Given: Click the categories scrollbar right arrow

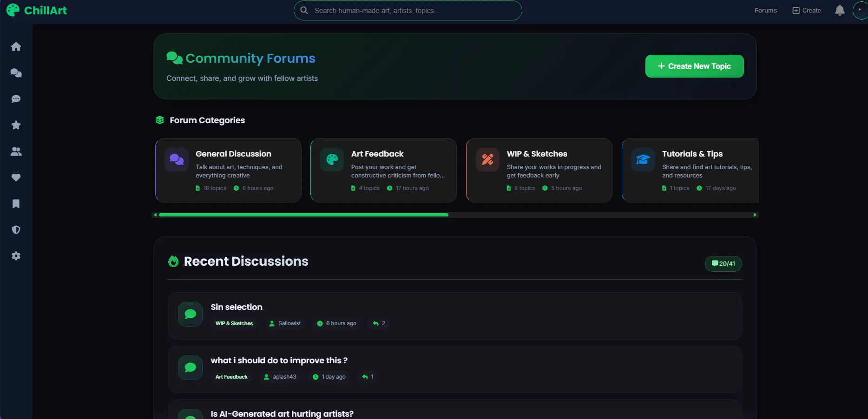Looking at the screenshot, I should tap(755, 215).
